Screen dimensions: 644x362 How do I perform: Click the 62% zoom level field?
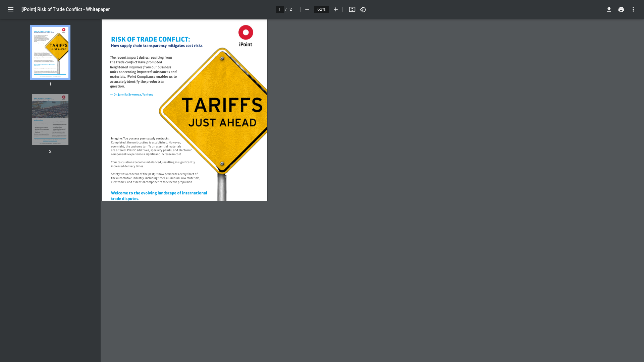321,9
